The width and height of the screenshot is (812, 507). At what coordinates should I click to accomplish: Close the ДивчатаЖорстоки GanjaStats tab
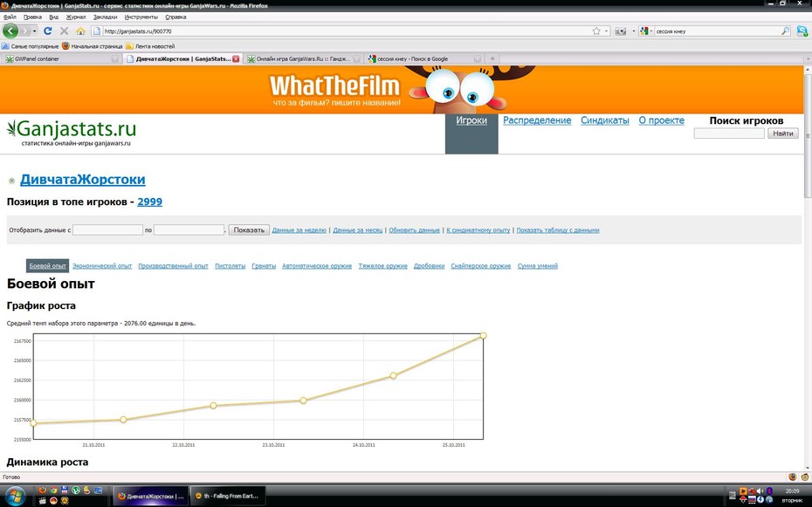[x=236, y=59]
